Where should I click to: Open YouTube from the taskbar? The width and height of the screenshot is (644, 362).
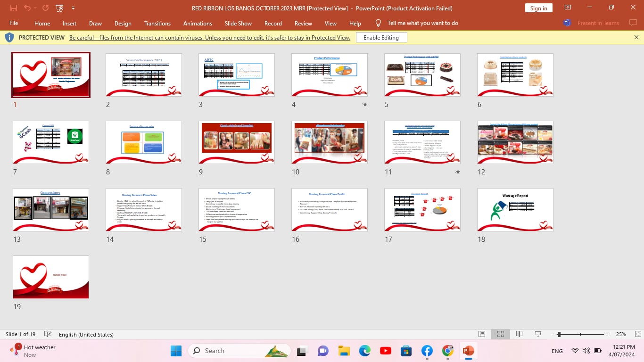[x=385, y=351]
